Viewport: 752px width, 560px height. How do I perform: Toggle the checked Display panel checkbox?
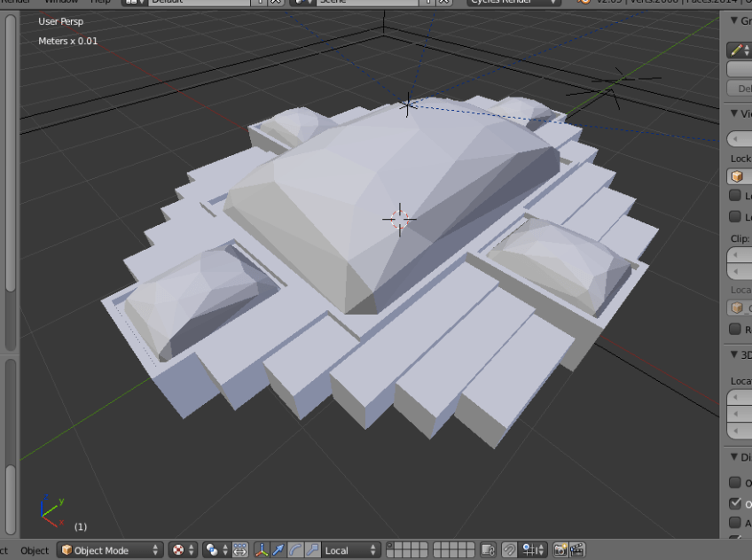pos(735,503)
